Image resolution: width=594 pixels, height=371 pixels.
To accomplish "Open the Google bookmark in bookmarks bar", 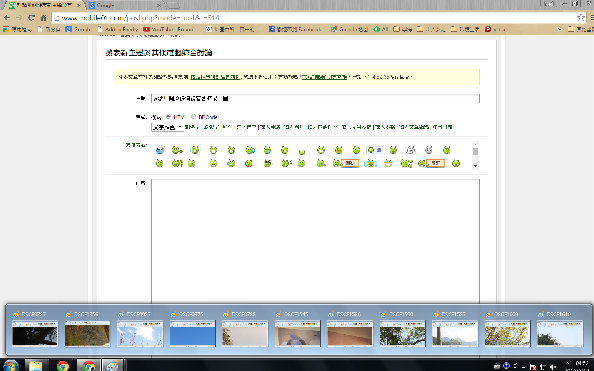I will tap(78, 29).
